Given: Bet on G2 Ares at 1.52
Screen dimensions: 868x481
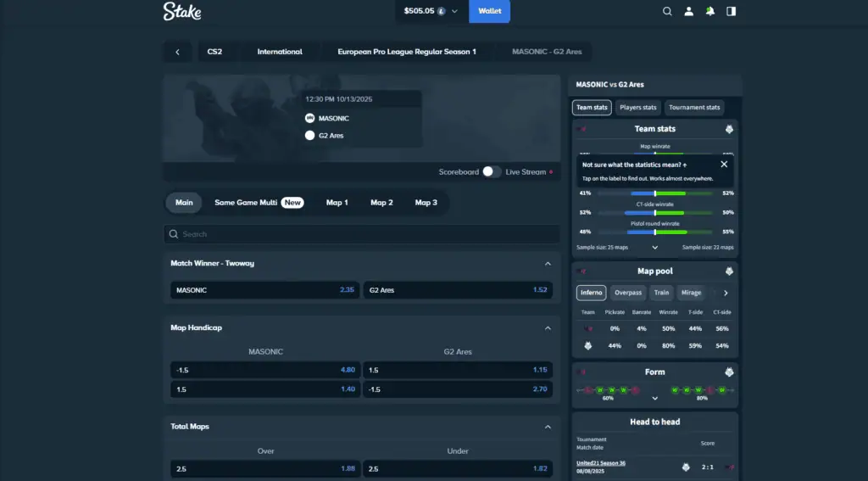Looking at the screenshot, I should click(x=458, y=290).
